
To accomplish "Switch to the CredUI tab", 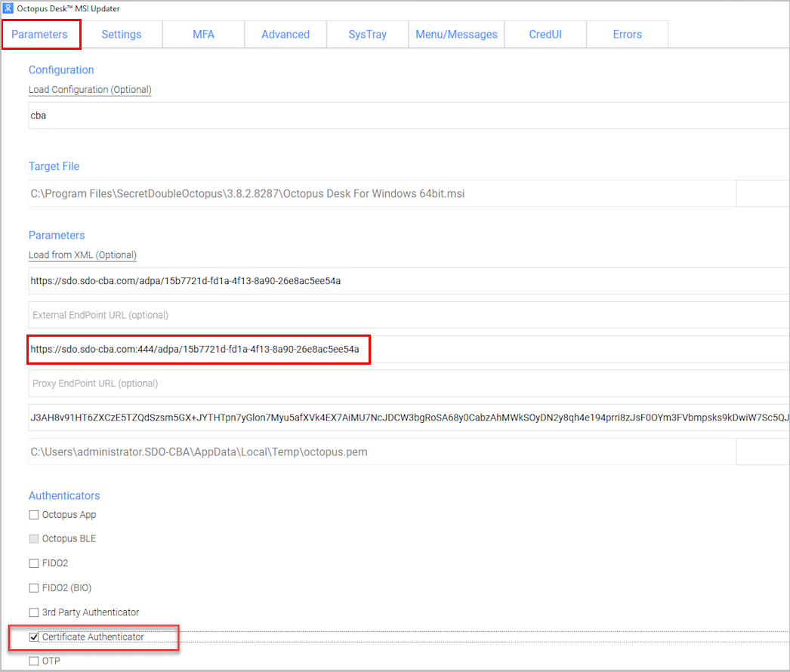I will point(545,34).
